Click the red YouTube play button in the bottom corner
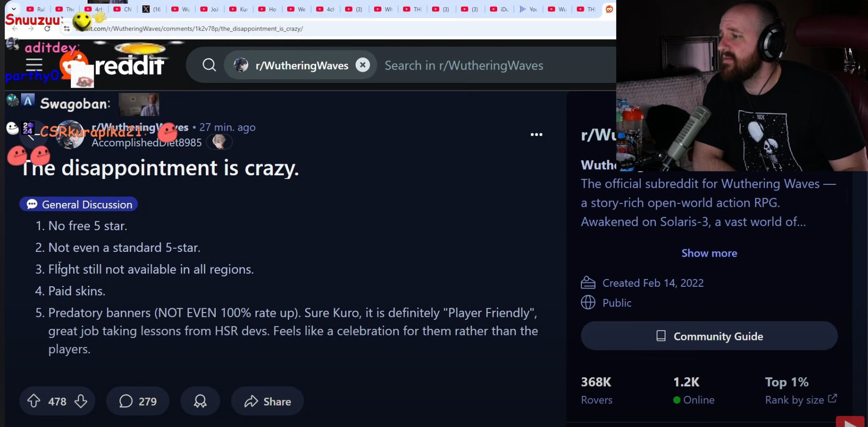The height and width of the screenshot is (427, 868). tap(851, 422)
